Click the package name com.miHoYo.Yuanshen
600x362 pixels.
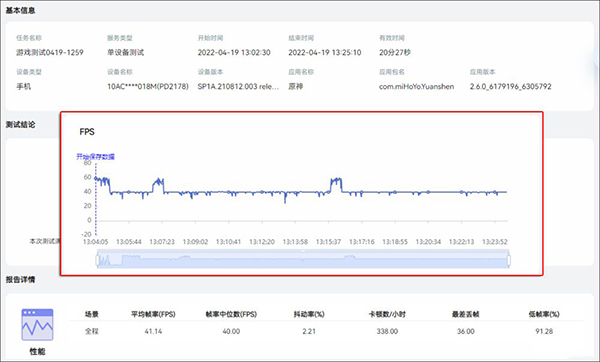(x=416, y=86)
